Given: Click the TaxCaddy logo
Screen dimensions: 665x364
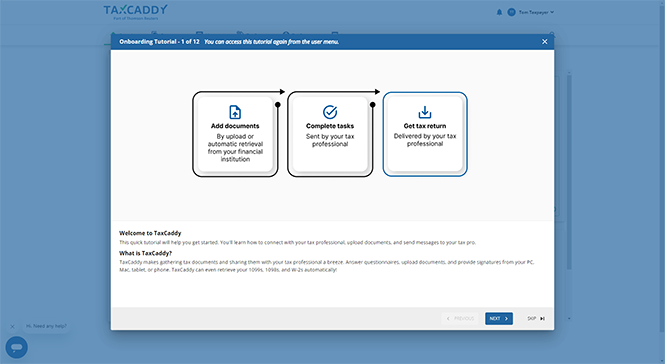Looking at the screenshot, I should (136, 12).
